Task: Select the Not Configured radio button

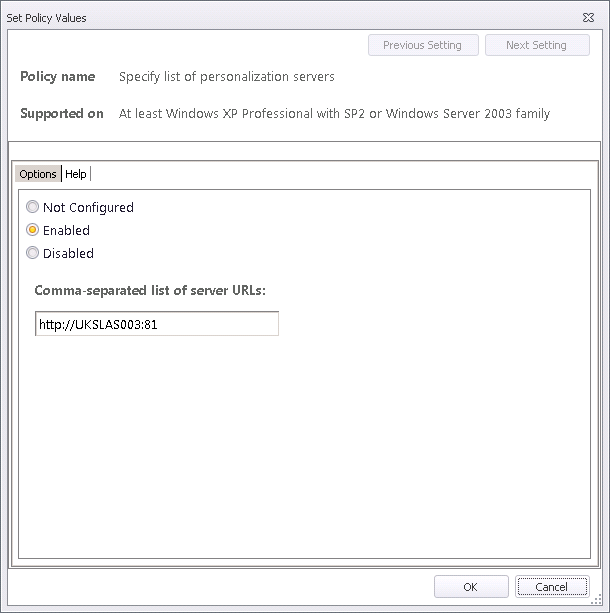Action: 32,206
